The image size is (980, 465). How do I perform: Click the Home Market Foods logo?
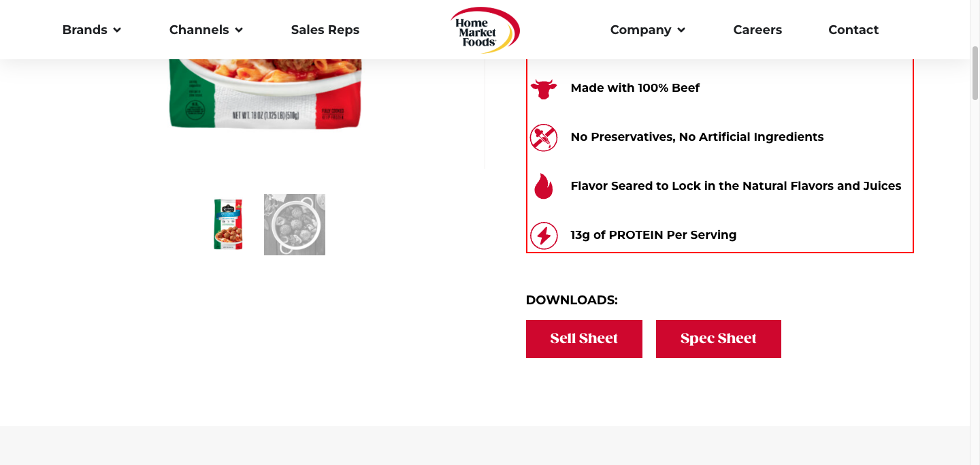(485, 30)
